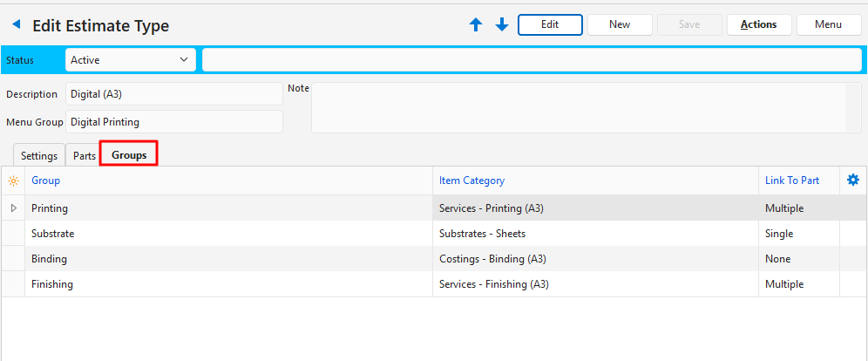Go to next record with down arrow

[502, 25]
